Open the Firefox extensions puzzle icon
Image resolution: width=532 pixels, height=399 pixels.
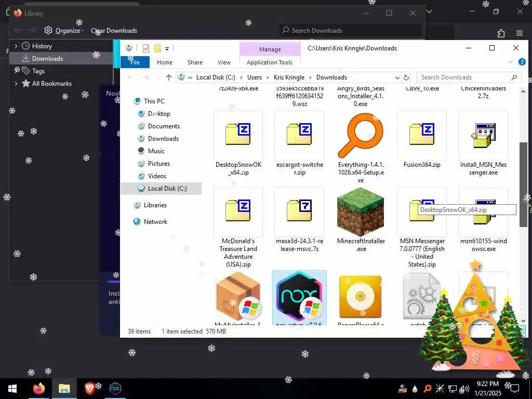point(501,33)
